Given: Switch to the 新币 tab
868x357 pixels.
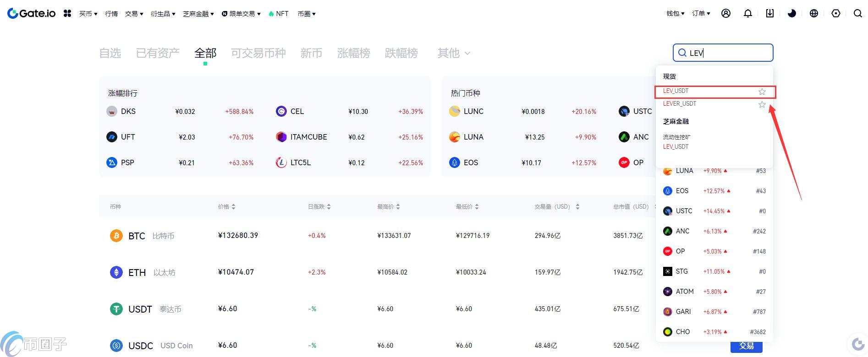Looking at the screenshot, I should click(311, 53).
